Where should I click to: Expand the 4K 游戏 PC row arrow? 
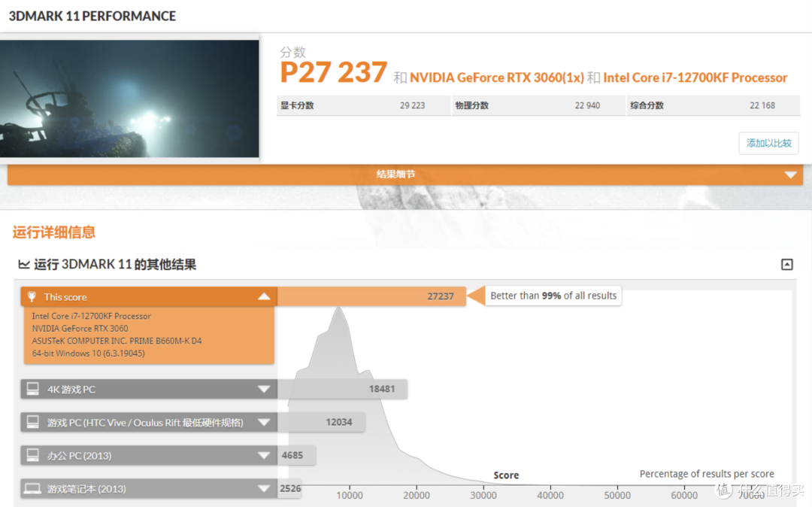(x=264, y=389)
